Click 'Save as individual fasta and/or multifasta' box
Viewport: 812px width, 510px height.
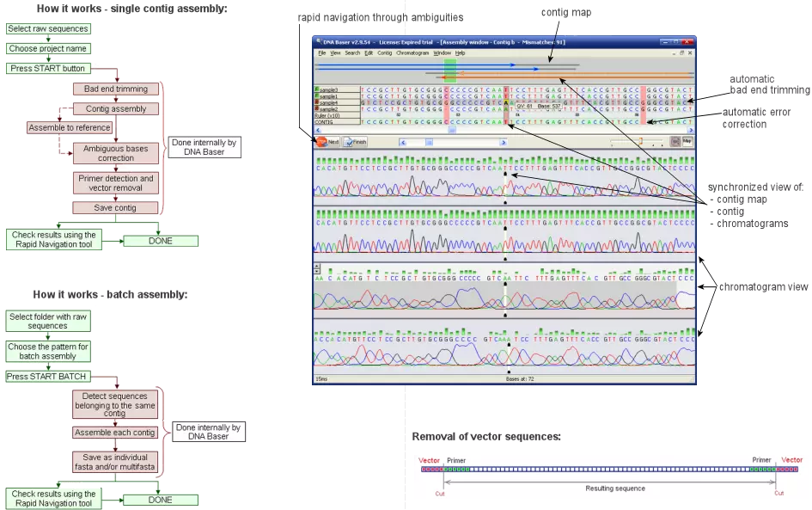coord(115,462)
